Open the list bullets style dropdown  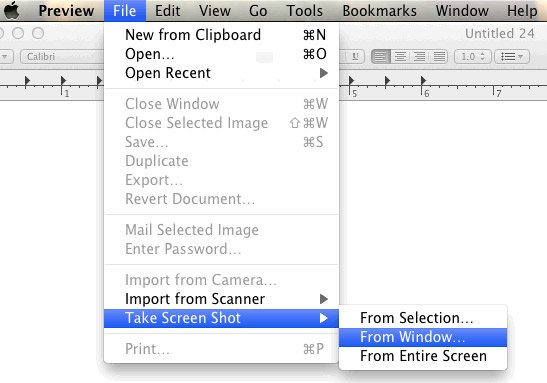point(512,57)
